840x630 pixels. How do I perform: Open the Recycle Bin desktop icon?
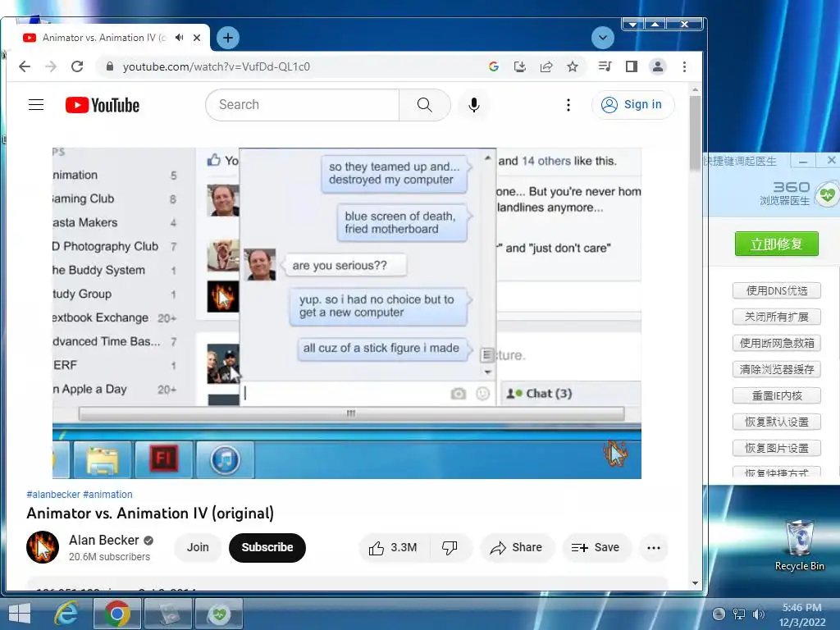click(799, 545)
